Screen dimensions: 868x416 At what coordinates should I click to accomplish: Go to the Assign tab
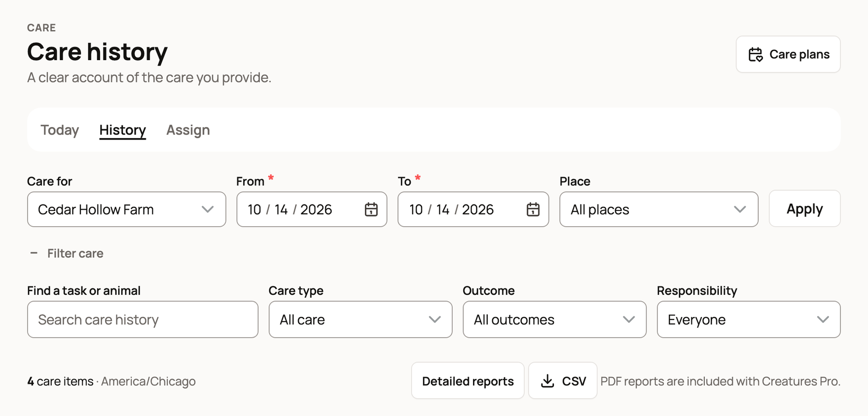click(x=188, y=130)
